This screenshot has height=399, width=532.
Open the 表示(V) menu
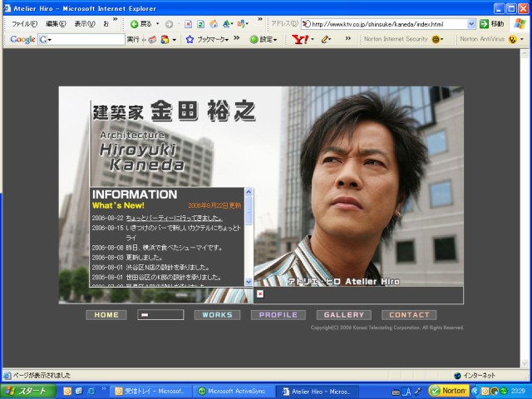click(85, 24)
